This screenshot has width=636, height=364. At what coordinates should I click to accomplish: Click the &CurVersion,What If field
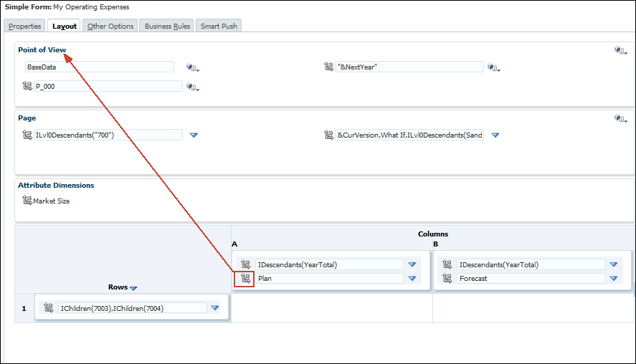coord(409,135)
